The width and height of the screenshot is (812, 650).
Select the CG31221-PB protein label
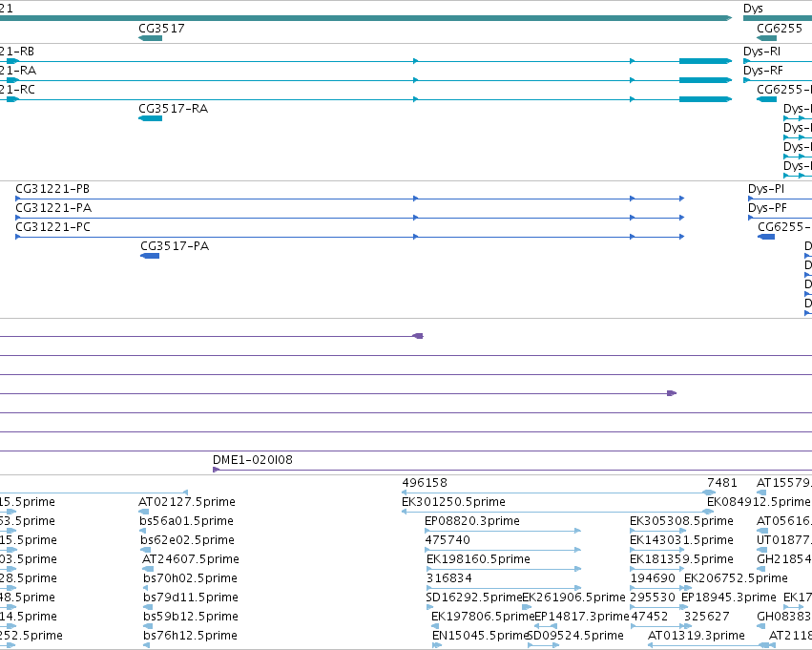point(52,189)
